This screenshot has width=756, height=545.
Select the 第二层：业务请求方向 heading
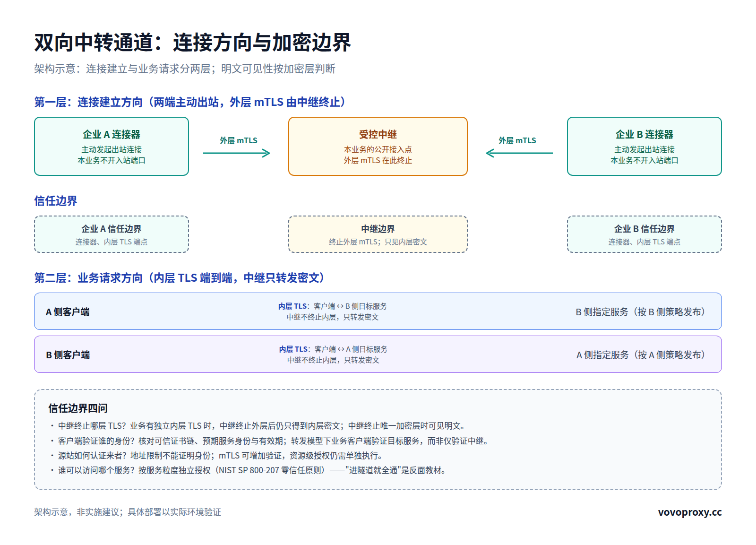180,278
